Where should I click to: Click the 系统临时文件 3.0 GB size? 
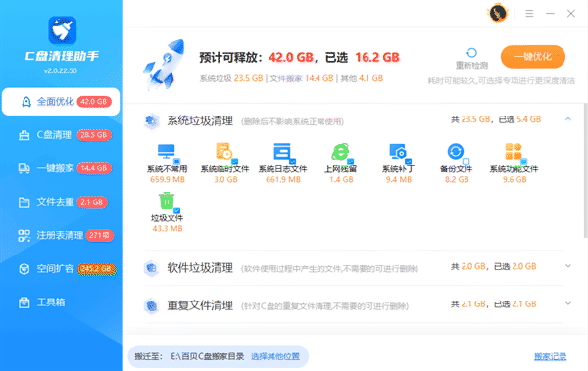[225, 179]
